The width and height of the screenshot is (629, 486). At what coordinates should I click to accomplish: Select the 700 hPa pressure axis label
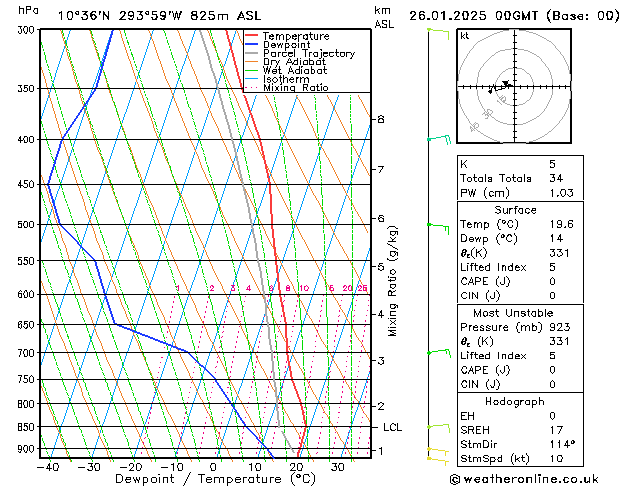point(28,353)
